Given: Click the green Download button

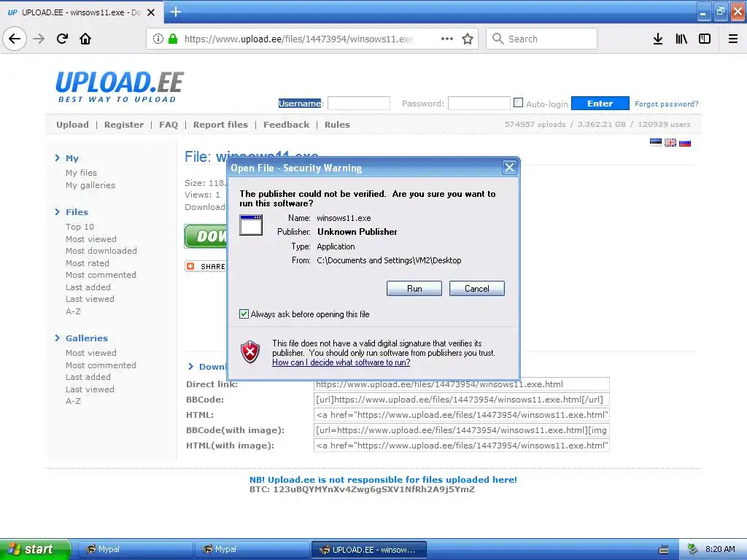Looking at the screenshot, I should pos(206,236).
